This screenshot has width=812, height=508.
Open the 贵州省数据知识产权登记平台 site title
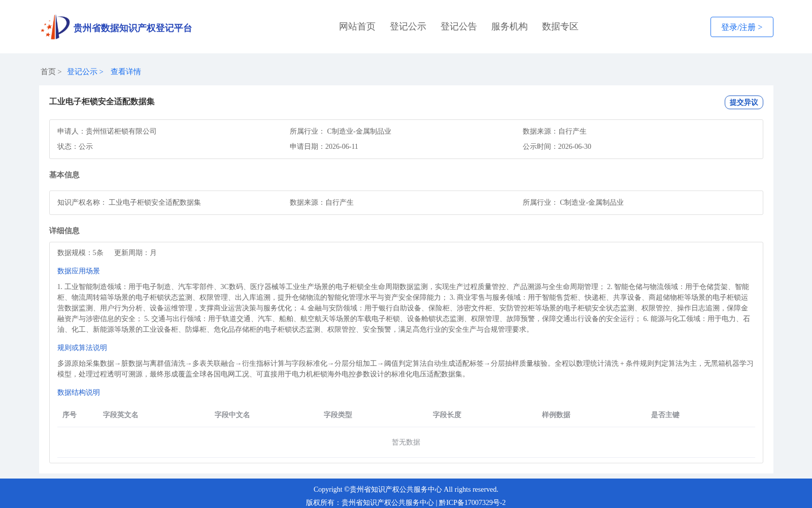click(x=132, y=28)
